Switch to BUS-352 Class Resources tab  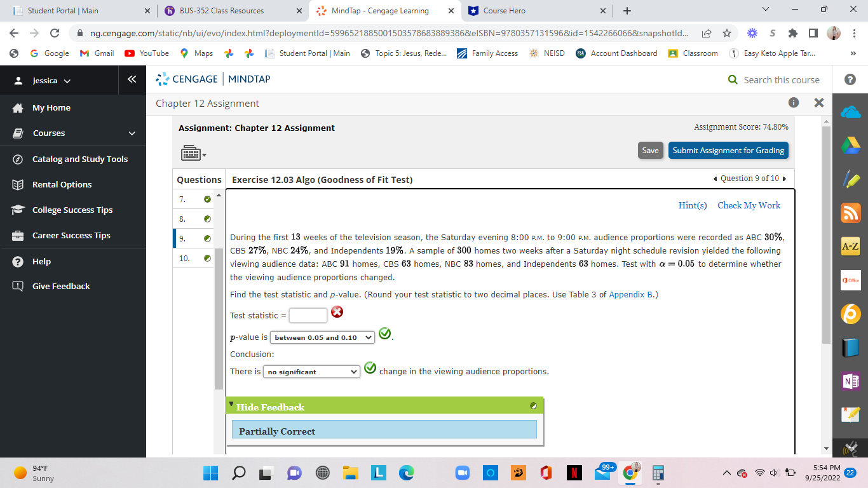[232, 11]
